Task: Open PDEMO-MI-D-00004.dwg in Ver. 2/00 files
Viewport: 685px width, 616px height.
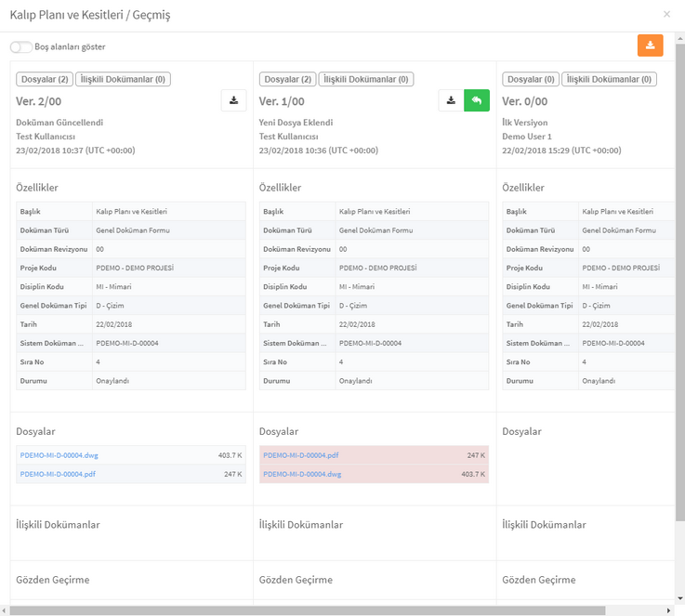Action: click(59, 455)
